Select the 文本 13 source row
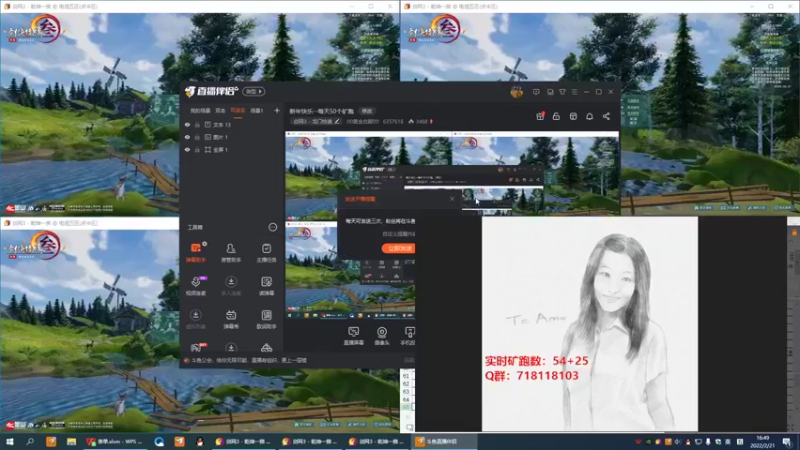The width and height of the screenshot is (800, 450). [231, 124]
